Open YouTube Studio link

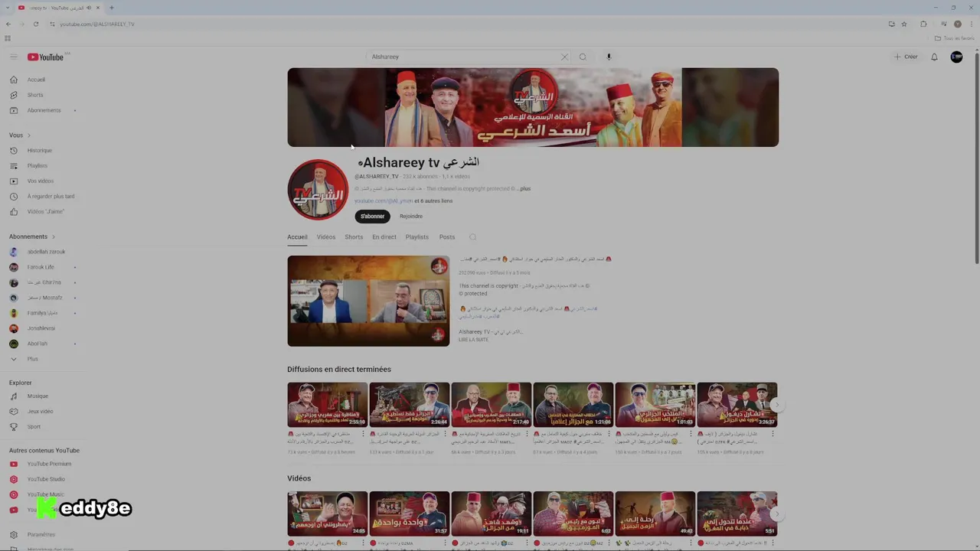46,479
